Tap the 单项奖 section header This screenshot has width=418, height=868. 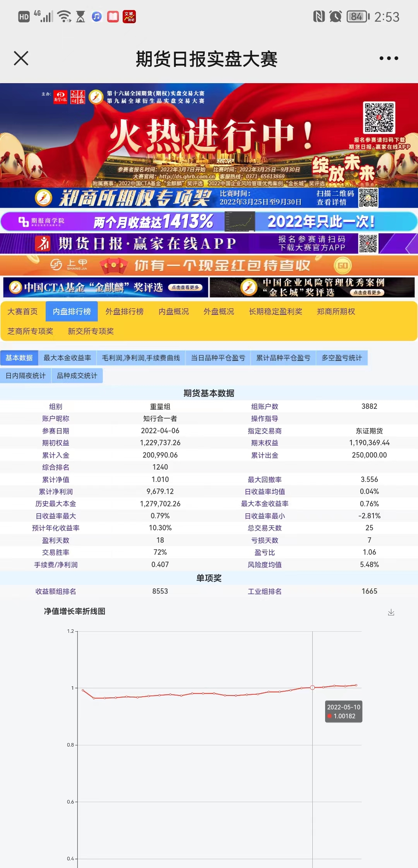(209, 578)
